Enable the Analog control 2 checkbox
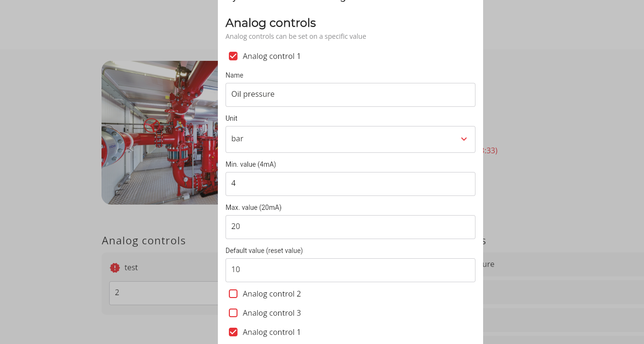The height and width of the screenshot is (344, 644). pos(233,294)
